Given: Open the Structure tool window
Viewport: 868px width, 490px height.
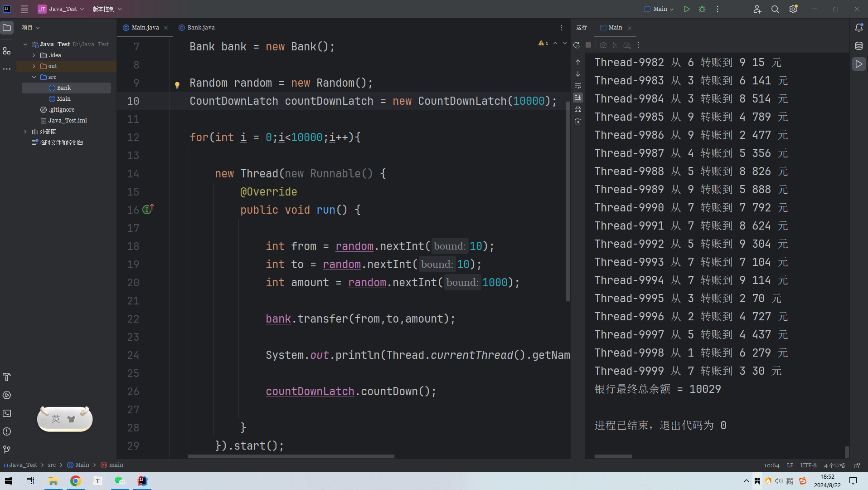Looking at the screenshot, I should coord(7,51).
